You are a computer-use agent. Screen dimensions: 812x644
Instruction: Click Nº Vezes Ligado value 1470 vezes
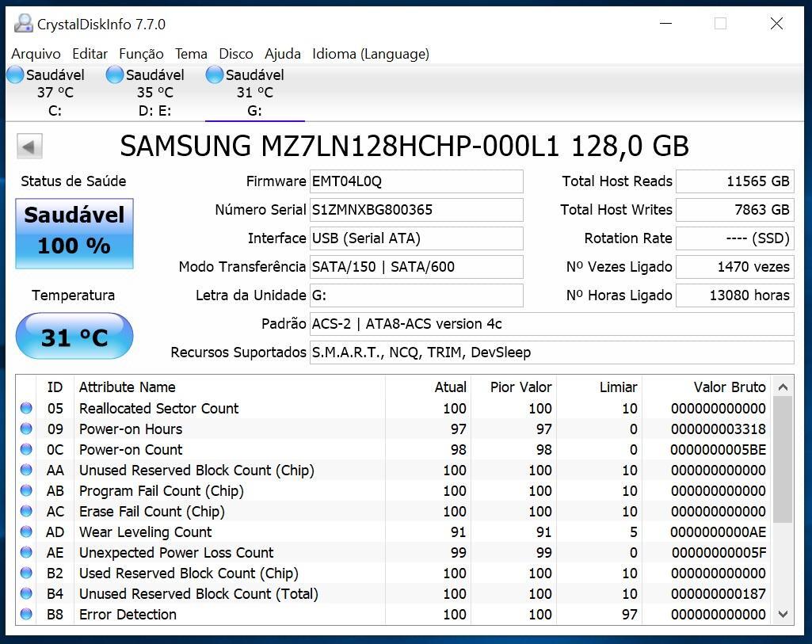tap(735, 267)
